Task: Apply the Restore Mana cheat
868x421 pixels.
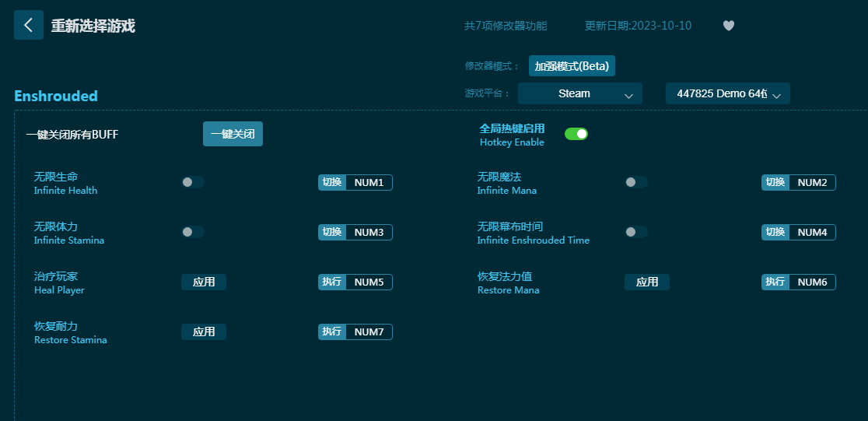Action: click(x=646, y=282)
